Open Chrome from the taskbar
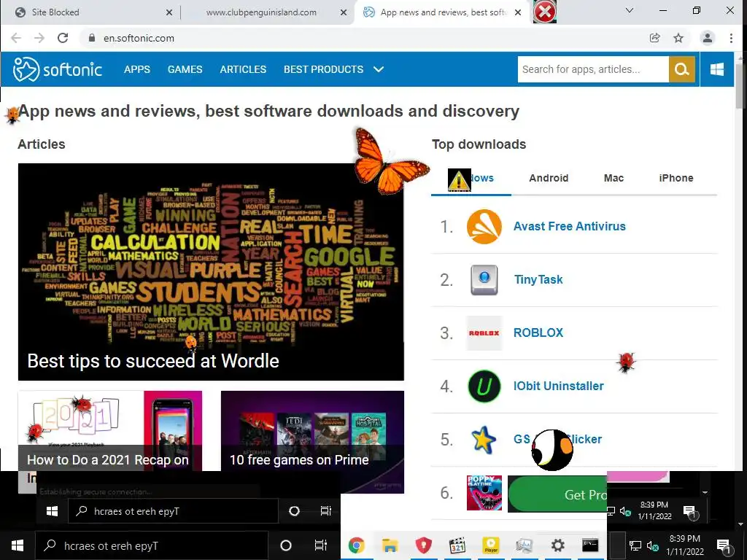 [356, 545]
